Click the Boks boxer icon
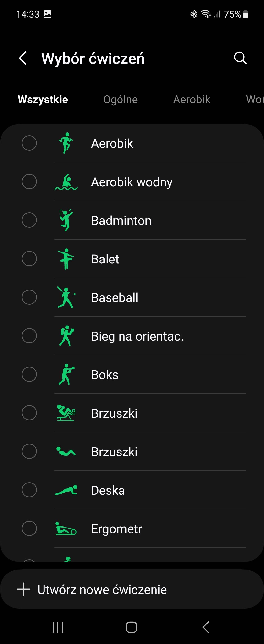 tap(66, 374)
